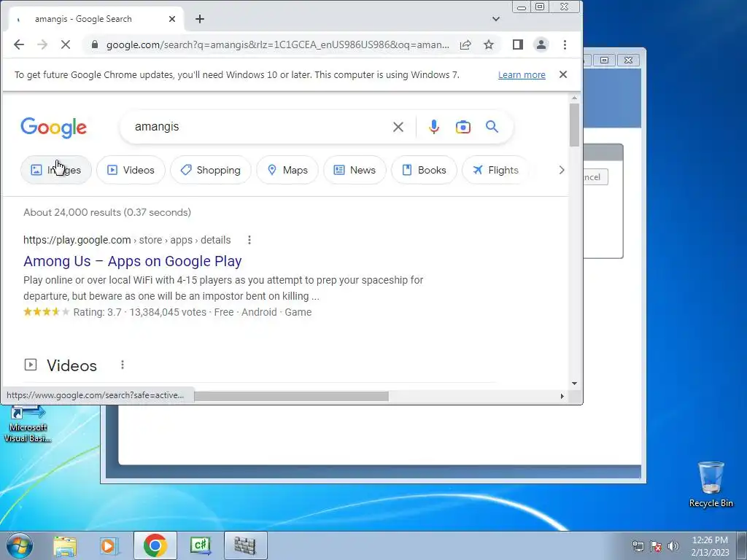Share this page from the address bar

tap(465, 44)
